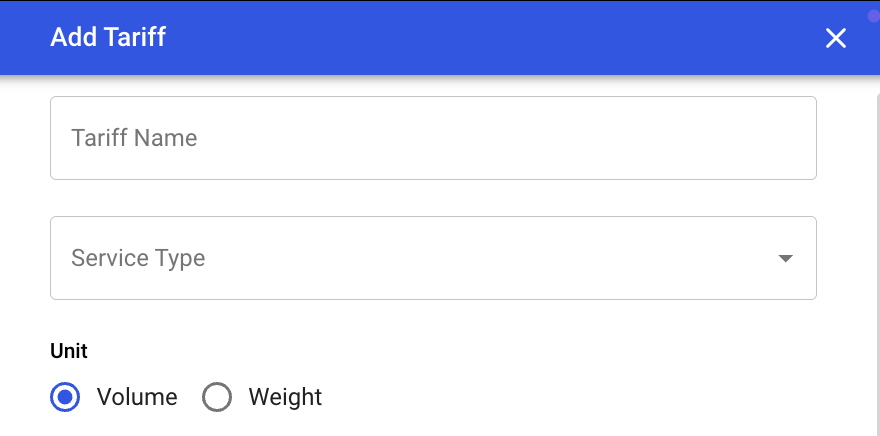Image resolution: width=880 pixels, height=436 pixels.
Task: Close the Add Tariff dialog
Action: click(836, 38)
